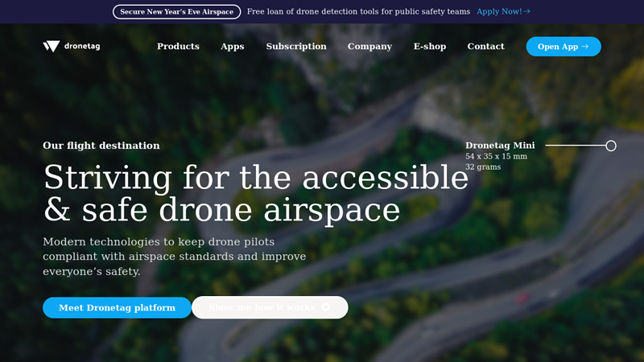This screenshot has height=362, width=644.
Task: Click the dronetag wordmark text
Action: (x=82, y=47)
